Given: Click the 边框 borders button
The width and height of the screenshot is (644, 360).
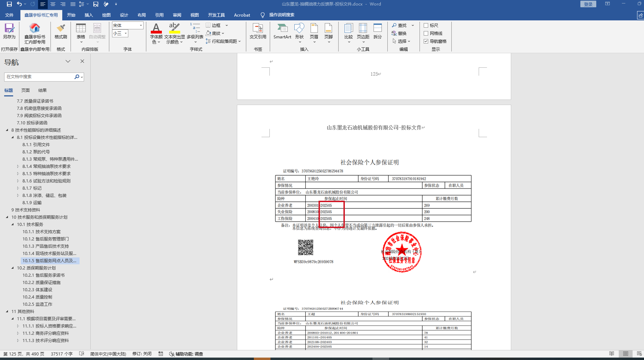Looking at the screenshot, I should [x=213, y=25].
